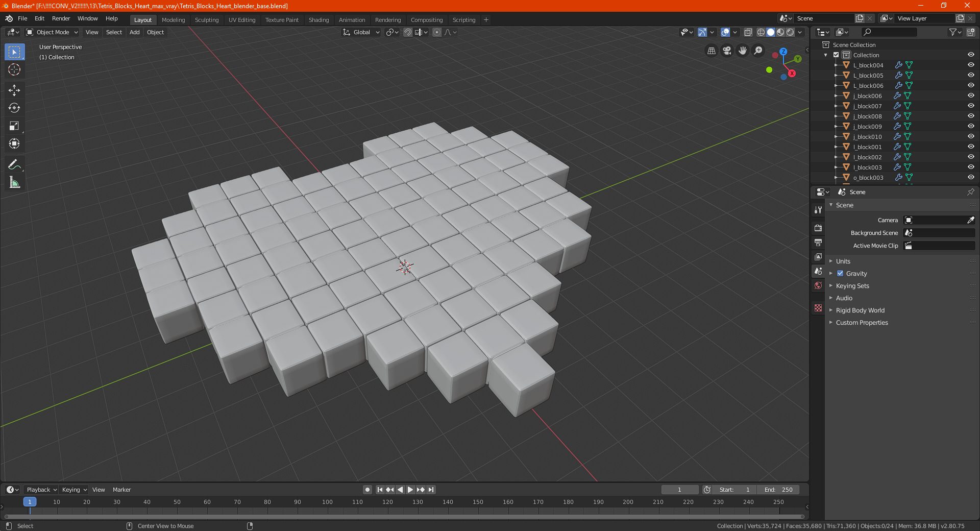
Task: Click the pan view hand icon
Action: coord(743,51)
